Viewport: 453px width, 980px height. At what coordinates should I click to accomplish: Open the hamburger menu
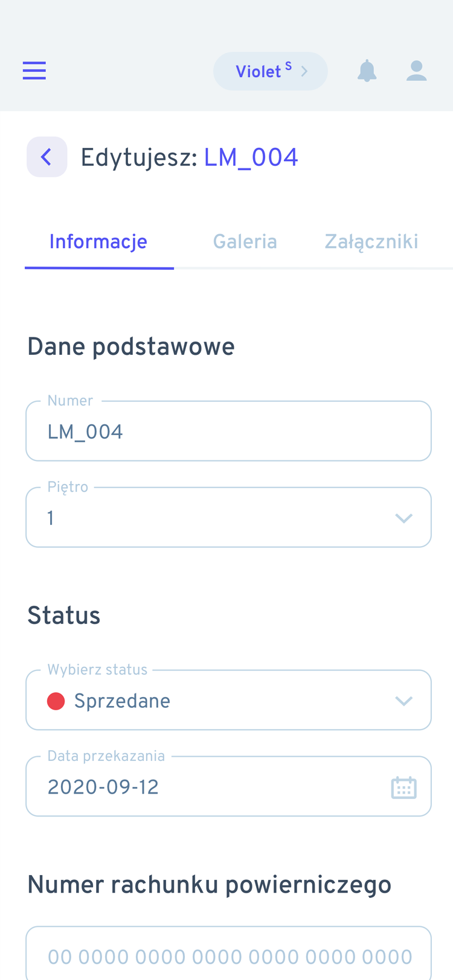pos(34,71)
